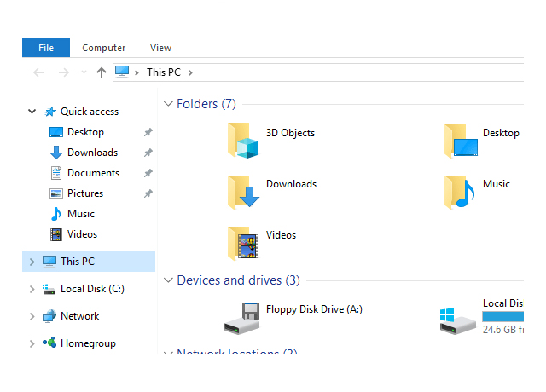Click the Forward navigation arrow
Viewport: 546px width, 392px height.
point(64,72)
